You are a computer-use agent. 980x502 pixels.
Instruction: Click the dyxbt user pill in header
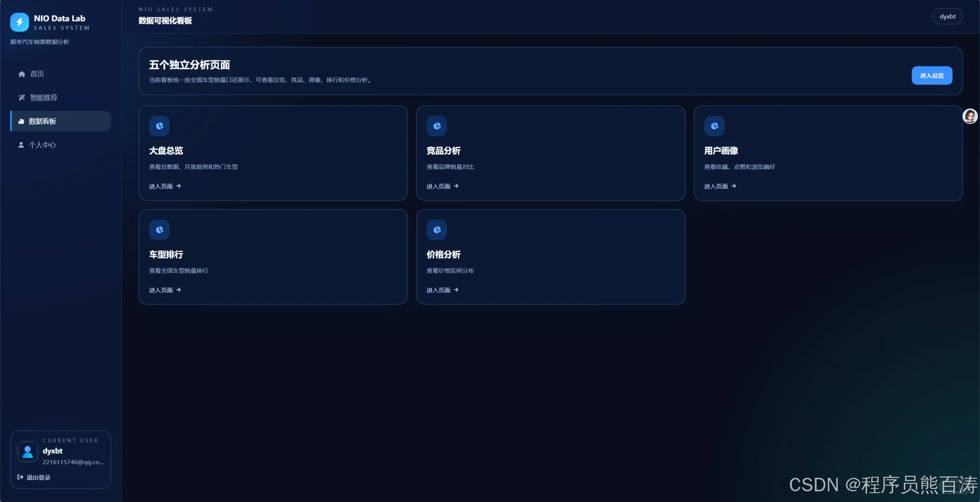click(x=947, y=17)
